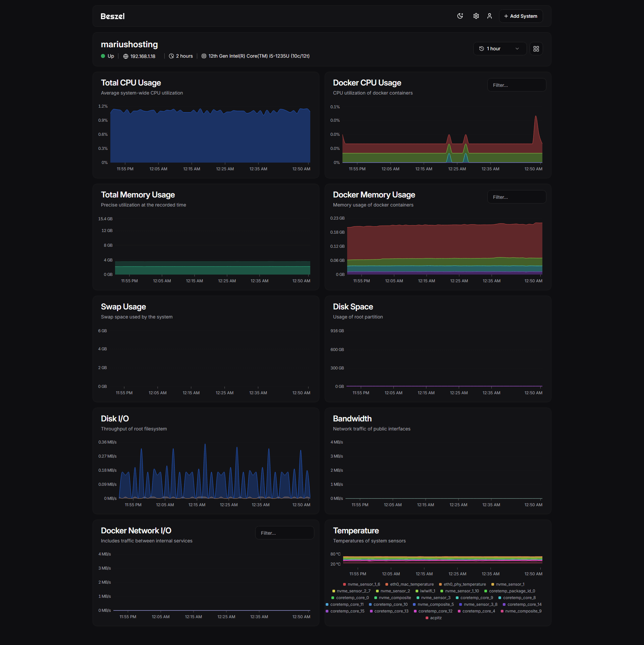Select nvme_sensor_3 legend entry
This screenshot has height=645, width=644.
click(433, 598)
